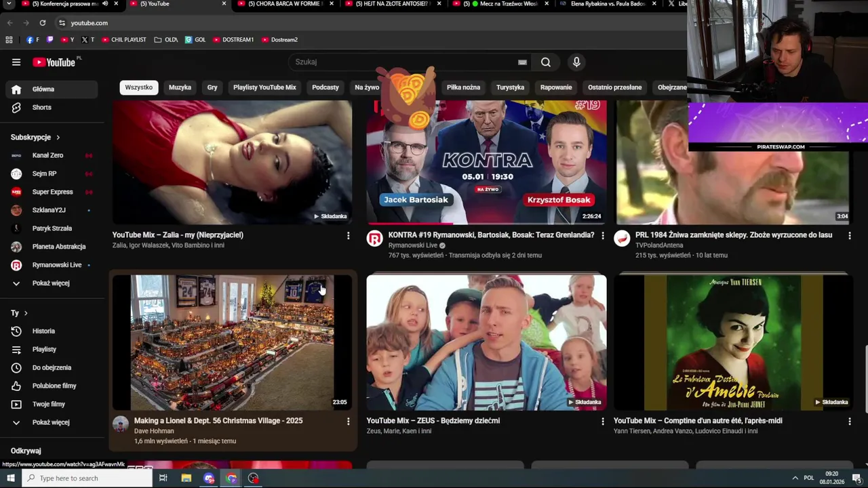Open SzklanaY2J subscription
868x488 pixels.
pyautogui.click(x=52, y=210)
